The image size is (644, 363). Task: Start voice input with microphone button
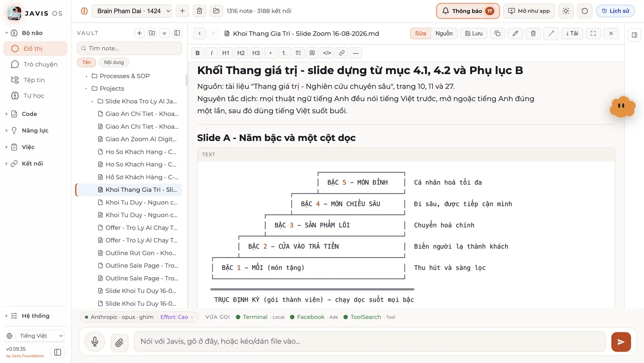pyautogui.click(x=95, y=342)
